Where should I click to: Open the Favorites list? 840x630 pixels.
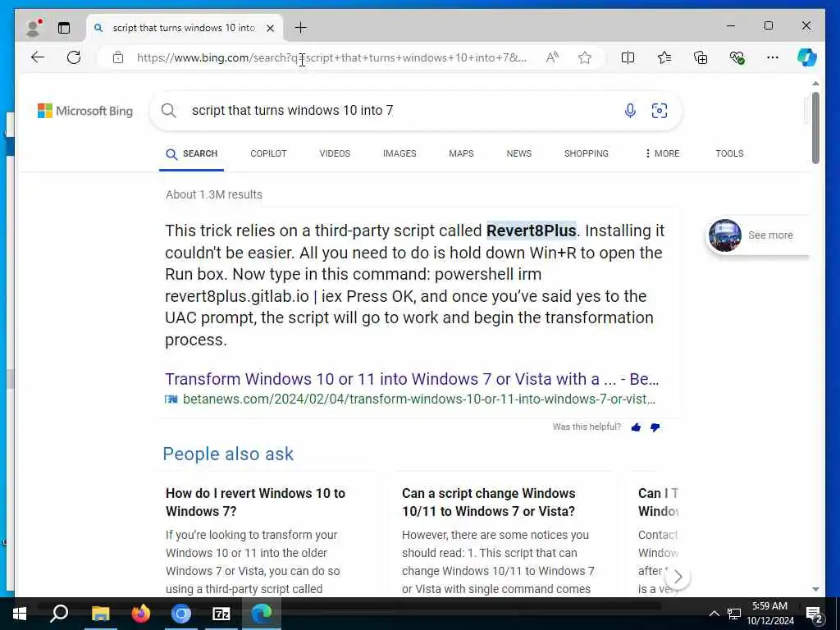pyautogui.click(x=664, y=57)
